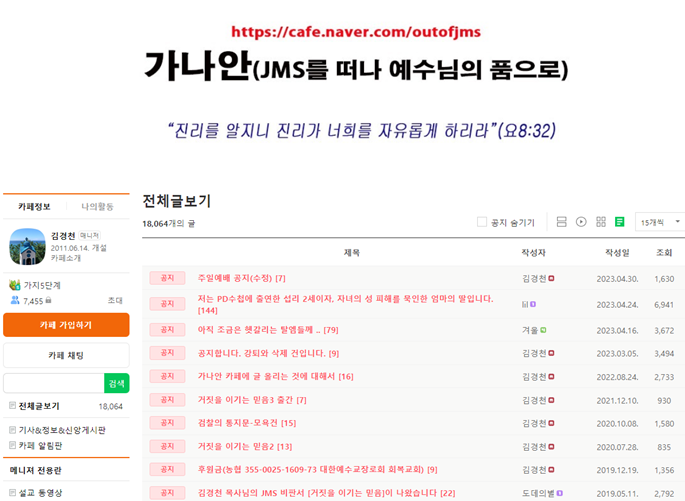This screenshot has width=685, height=501.
Task: Click the cafe profile thumbnail image
Action: (28, 247)
